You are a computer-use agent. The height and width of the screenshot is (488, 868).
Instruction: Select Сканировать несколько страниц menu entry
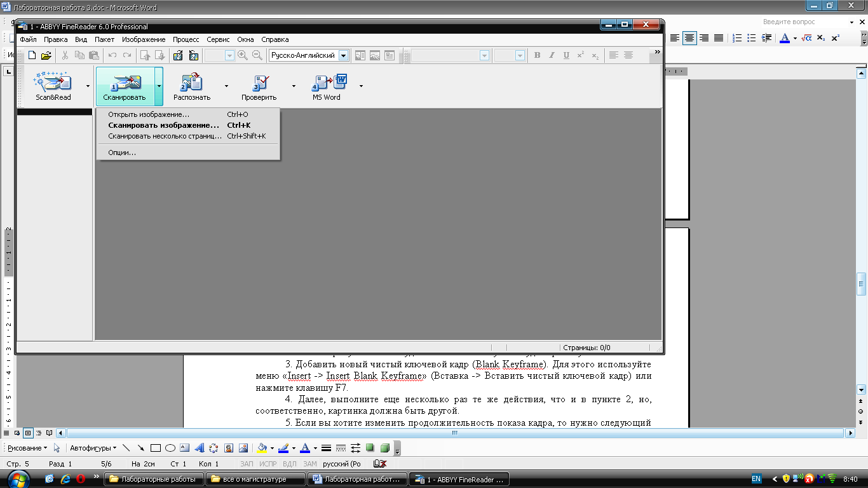(188, 136)
